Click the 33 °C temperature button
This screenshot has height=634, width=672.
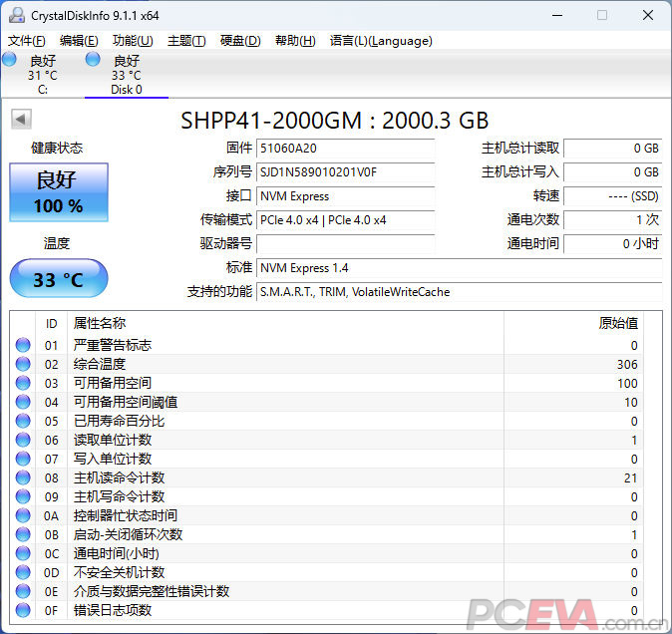[x=58, y=279]
